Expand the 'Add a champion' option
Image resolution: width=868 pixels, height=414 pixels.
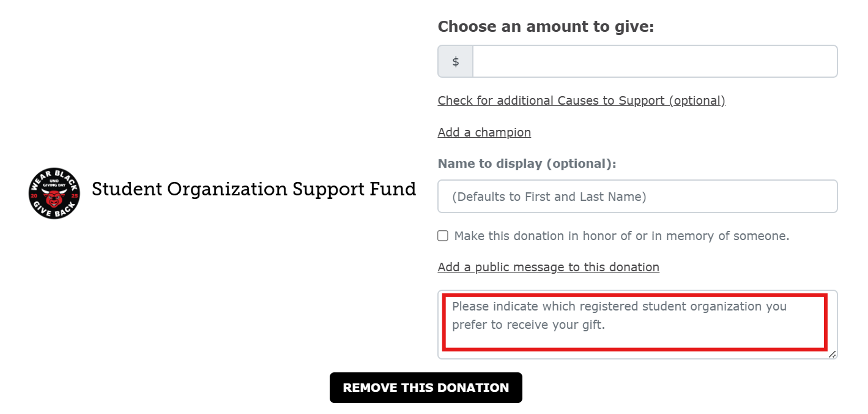484,132
